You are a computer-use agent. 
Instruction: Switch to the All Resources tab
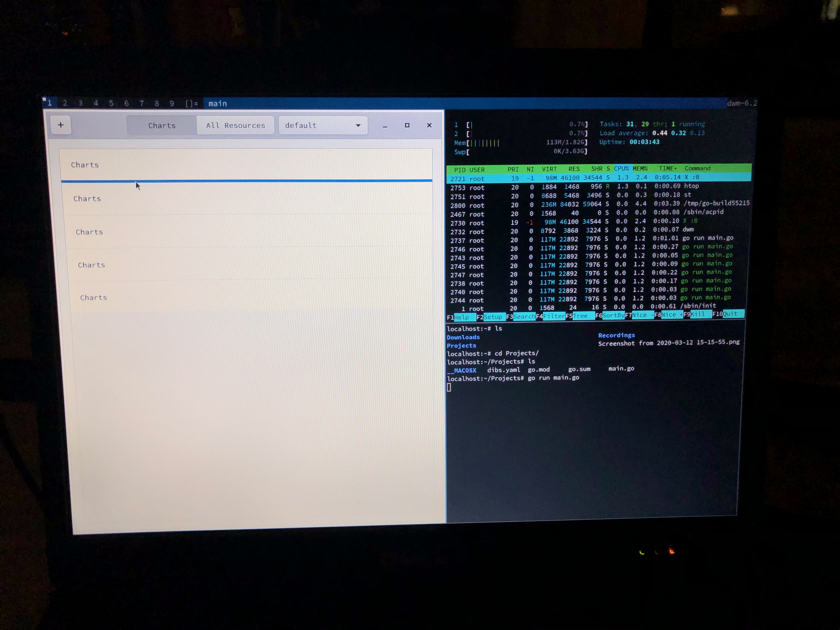235,126
